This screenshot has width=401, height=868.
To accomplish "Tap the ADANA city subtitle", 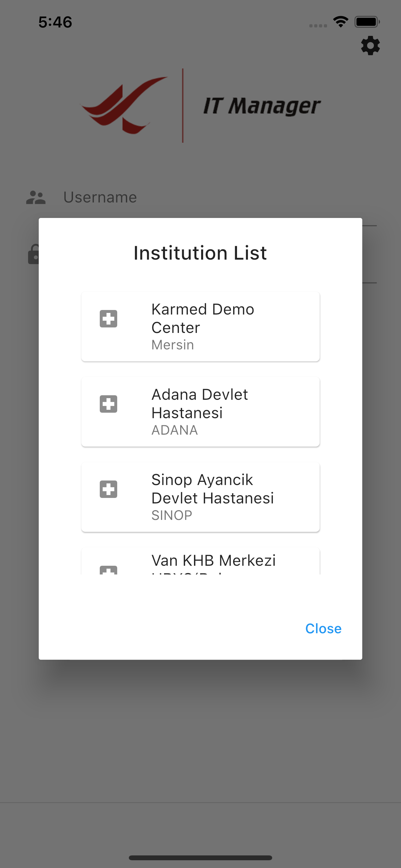I will tap(175, 430).
